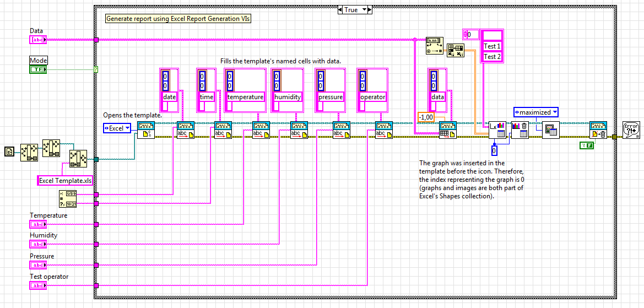Select the Bring Excel to Front VI
Screen dimensions: 644x308
click(x=551, y=130)
